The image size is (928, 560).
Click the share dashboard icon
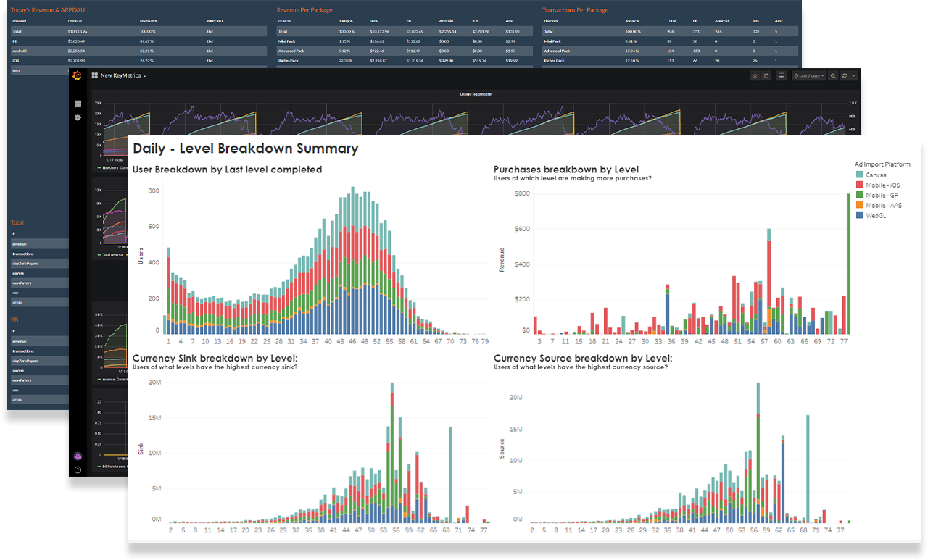pyautogui.click(x=766, y=75)
